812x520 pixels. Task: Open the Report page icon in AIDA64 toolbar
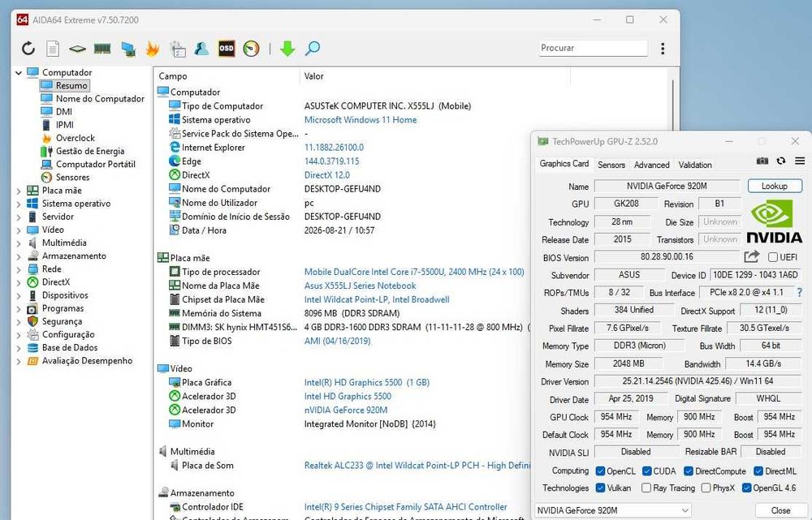53,49
